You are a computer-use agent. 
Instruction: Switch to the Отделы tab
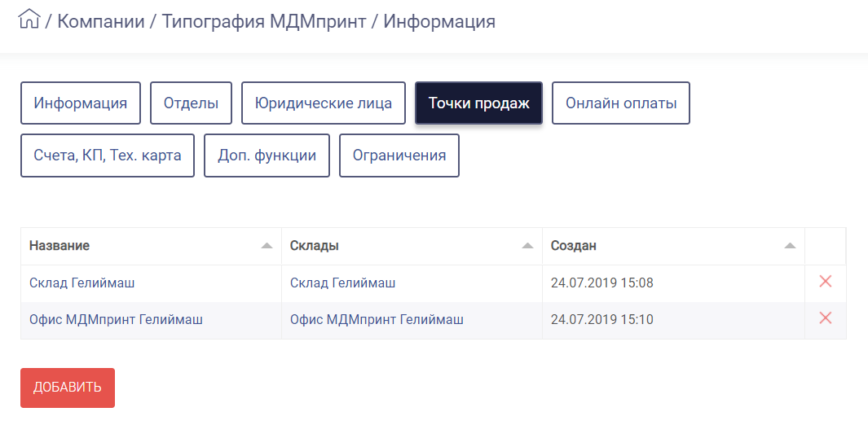[x=191, y=103]
